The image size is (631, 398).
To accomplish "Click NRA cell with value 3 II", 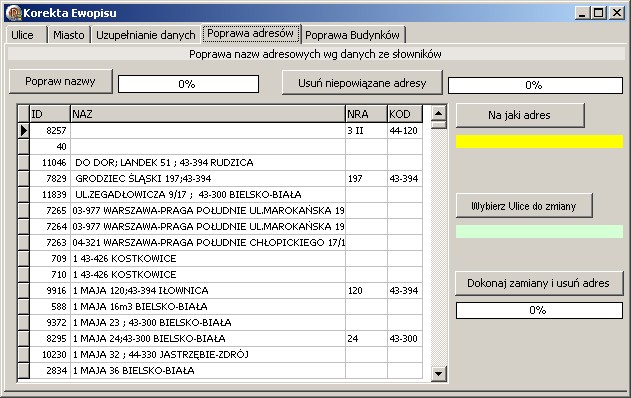I will click(x=366, y=130).
